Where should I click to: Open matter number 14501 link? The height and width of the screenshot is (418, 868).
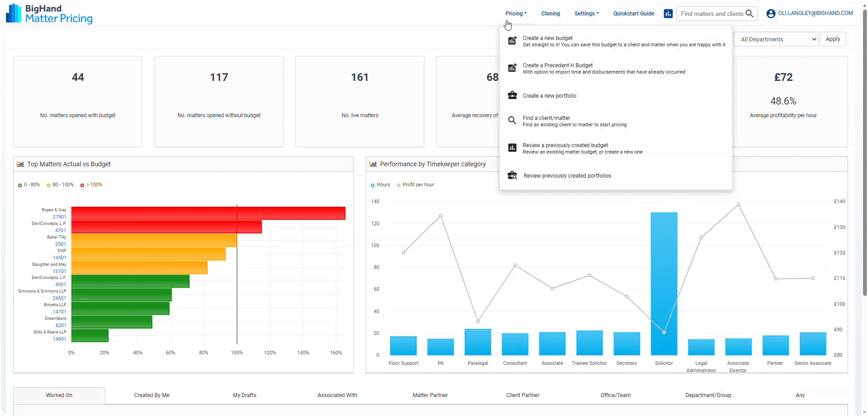(x=60, y=258)
